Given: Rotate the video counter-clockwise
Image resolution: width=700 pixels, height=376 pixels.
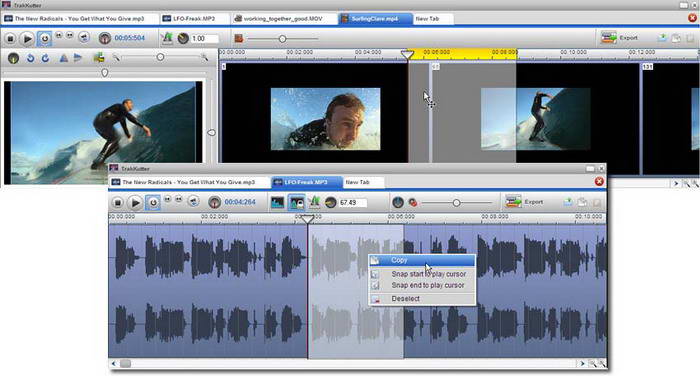Looking at the screenshot, I should click(x=30, y=58).
